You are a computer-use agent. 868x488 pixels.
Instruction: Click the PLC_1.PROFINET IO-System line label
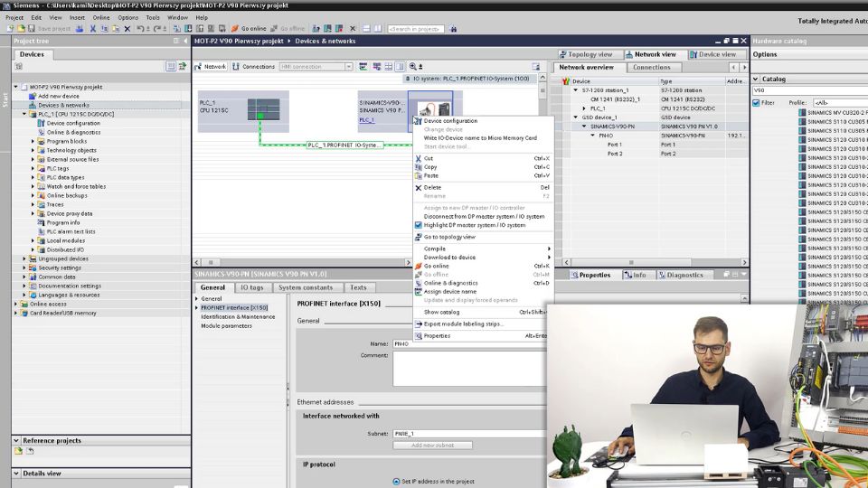tap(344, 145)
